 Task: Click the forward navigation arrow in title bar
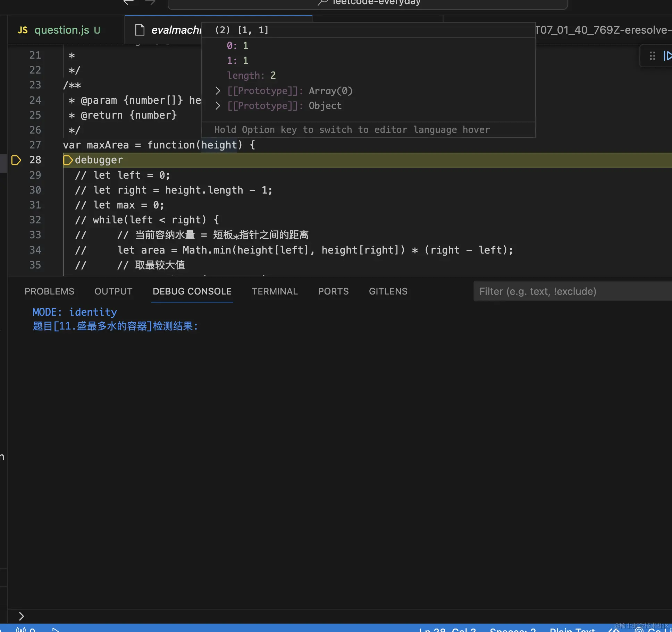point(150,2)
